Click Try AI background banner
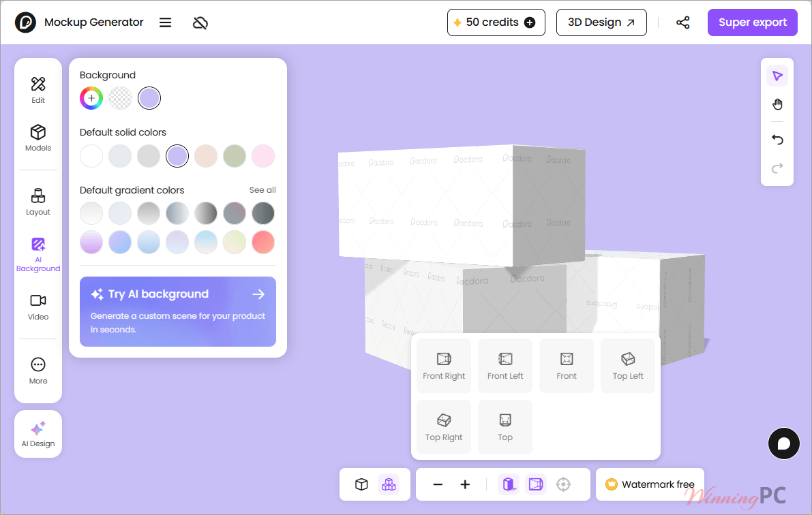 click(x=178, y=311)
